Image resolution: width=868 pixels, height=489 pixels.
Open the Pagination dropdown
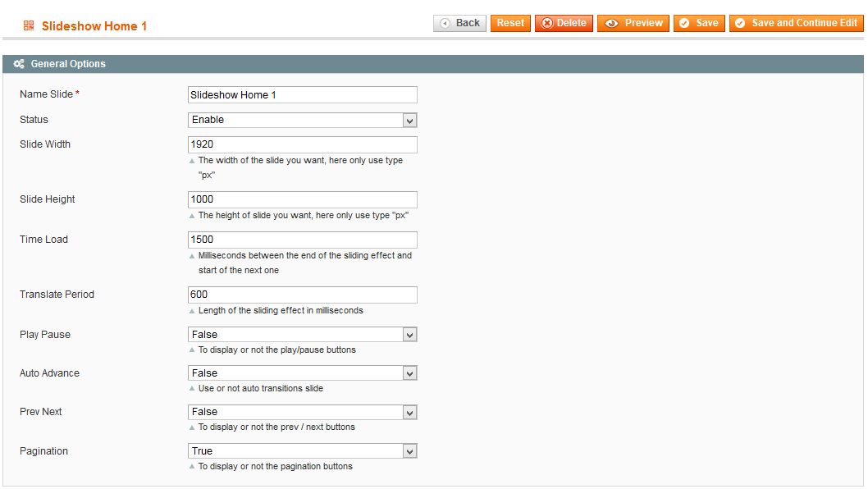pyautogui.click(x=302, y=450)
